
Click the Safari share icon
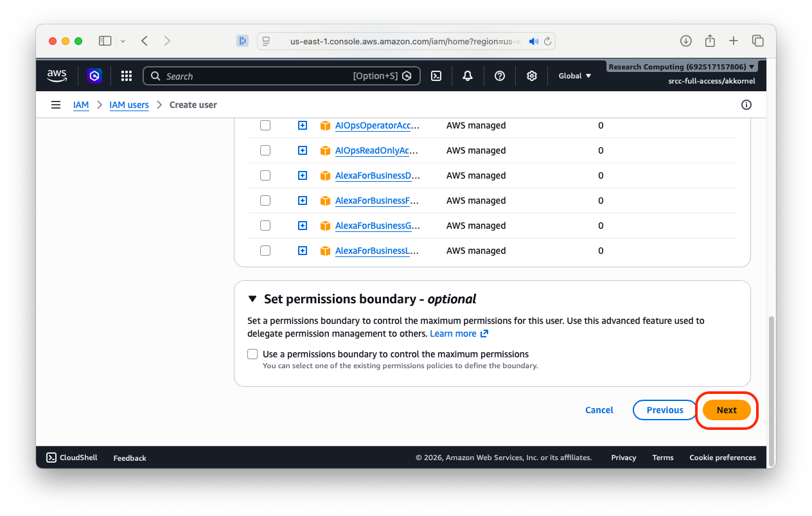pos(710,40)
